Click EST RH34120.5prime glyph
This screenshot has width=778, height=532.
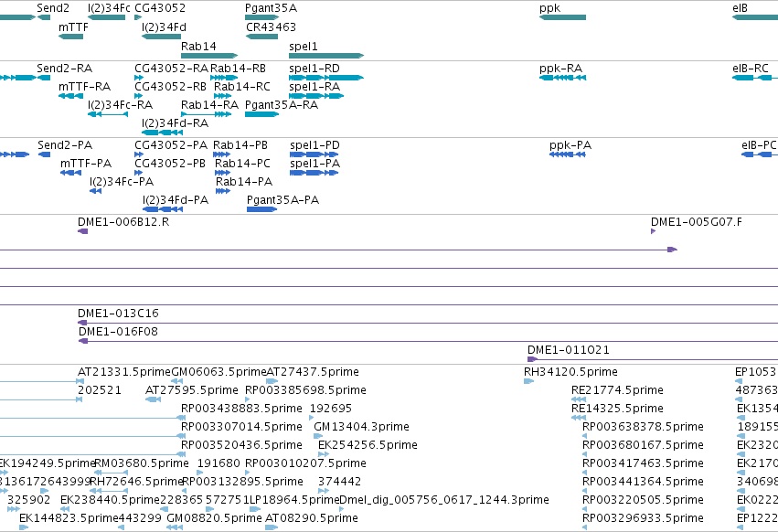point(529,381)
